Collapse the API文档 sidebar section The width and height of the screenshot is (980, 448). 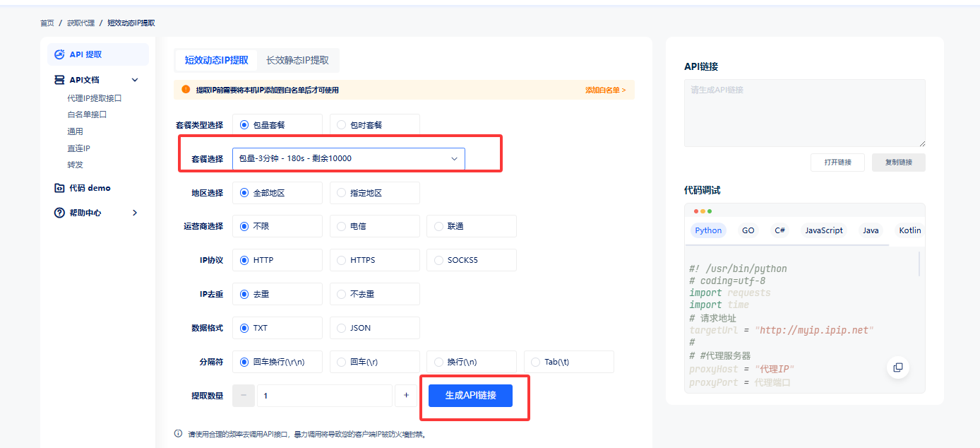click(135, 80)
